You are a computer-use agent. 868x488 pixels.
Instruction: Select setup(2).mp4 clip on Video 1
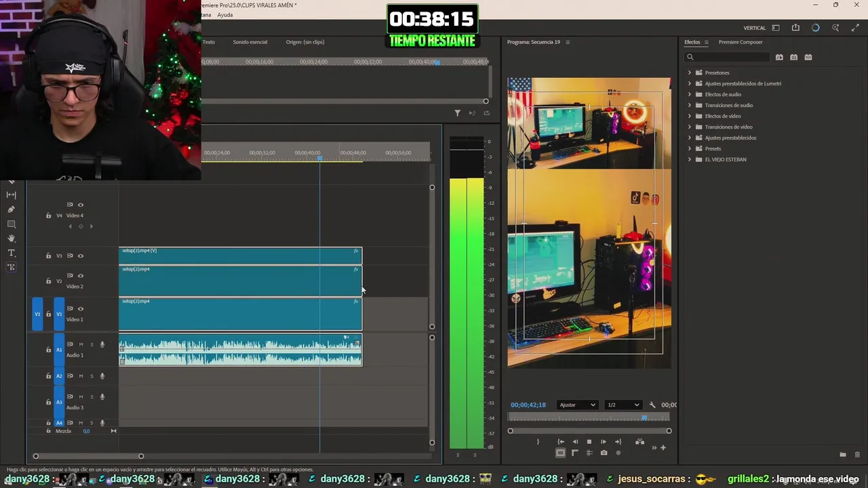[240, 314]
